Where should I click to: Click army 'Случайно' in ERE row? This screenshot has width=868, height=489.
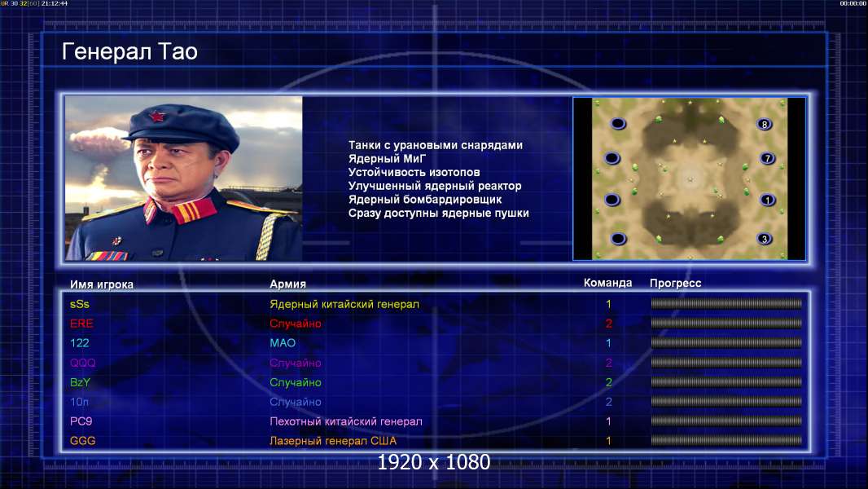coord(296,324)
